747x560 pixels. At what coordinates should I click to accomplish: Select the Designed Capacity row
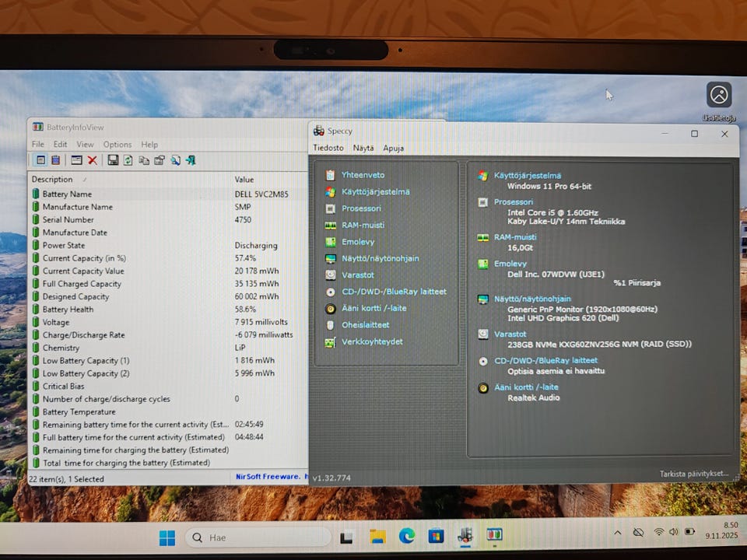tap(169, 296)
